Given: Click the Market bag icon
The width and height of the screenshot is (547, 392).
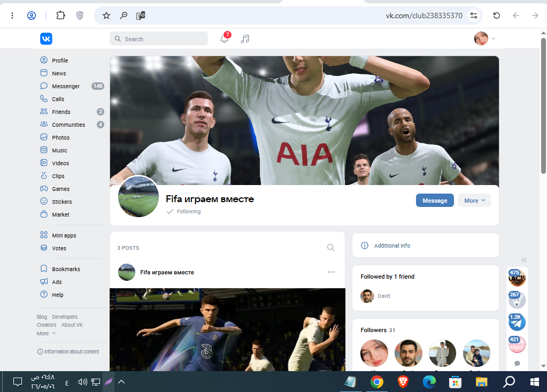Looking at the screenshot, I should pos(44,214).
